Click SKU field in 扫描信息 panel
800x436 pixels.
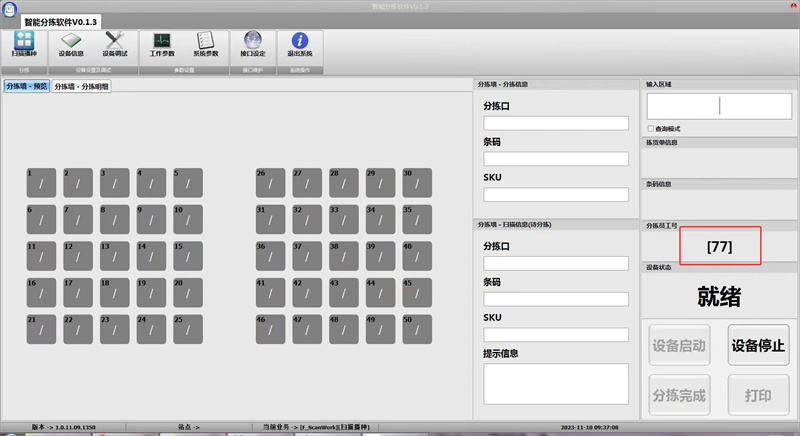coord(556,335)
